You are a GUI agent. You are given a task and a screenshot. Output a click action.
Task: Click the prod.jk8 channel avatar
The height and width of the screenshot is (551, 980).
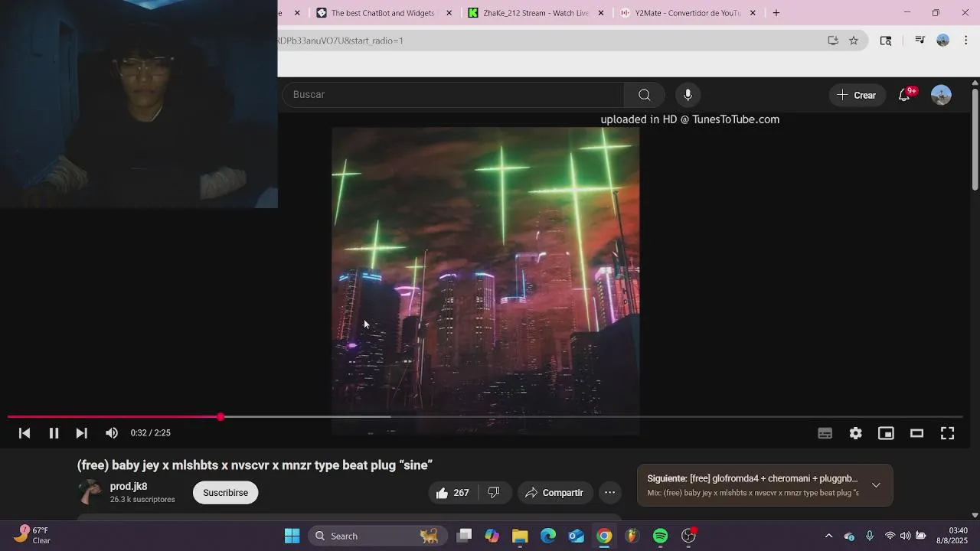point(90,492)
